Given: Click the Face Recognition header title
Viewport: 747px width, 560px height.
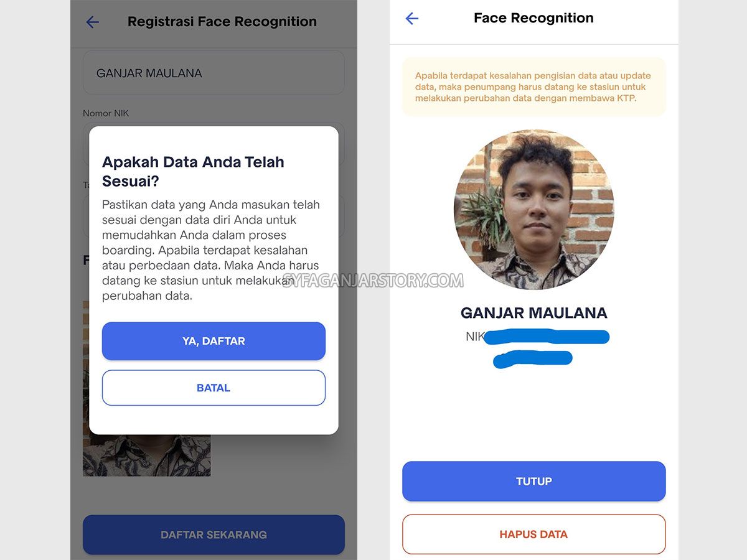Looking at the screenshot, I should (533, 18).
